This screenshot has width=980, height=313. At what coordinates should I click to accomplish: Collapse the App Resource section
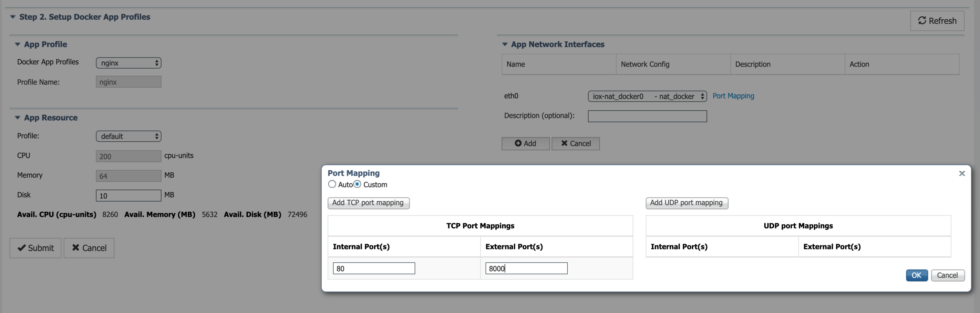[x=17, y=117]
